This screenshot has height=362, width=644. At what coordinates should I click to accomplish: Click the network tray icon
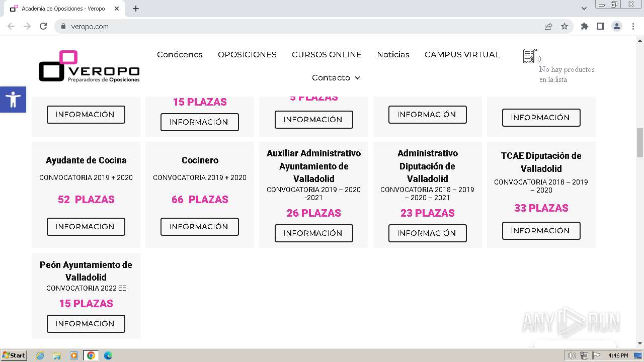tap(584, 355)
